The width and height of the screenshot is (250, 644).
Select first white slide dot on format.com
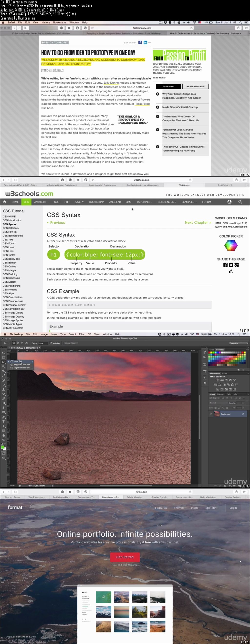240,562
